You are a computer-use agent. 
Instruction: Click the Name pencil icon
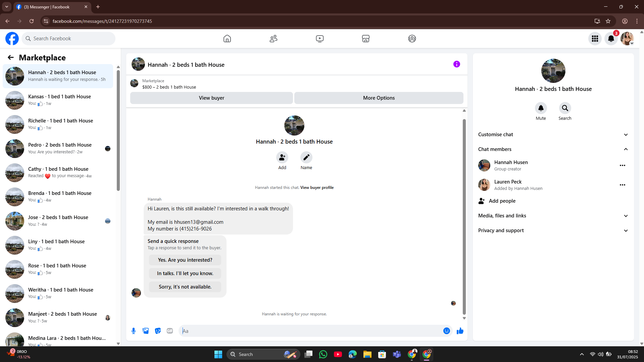coord(306,157)
